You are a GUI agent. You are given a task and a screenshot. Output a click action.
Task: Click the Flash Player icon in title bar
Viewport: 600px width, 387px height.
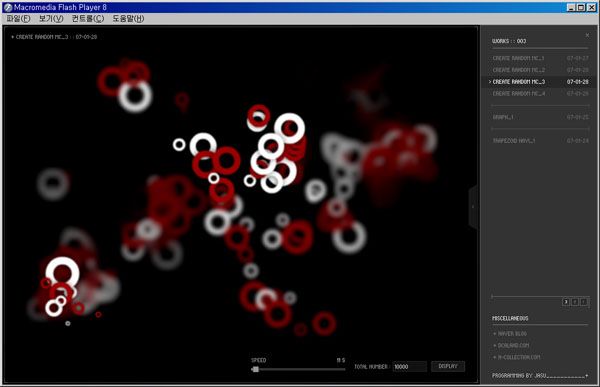(x=8, y=7)
